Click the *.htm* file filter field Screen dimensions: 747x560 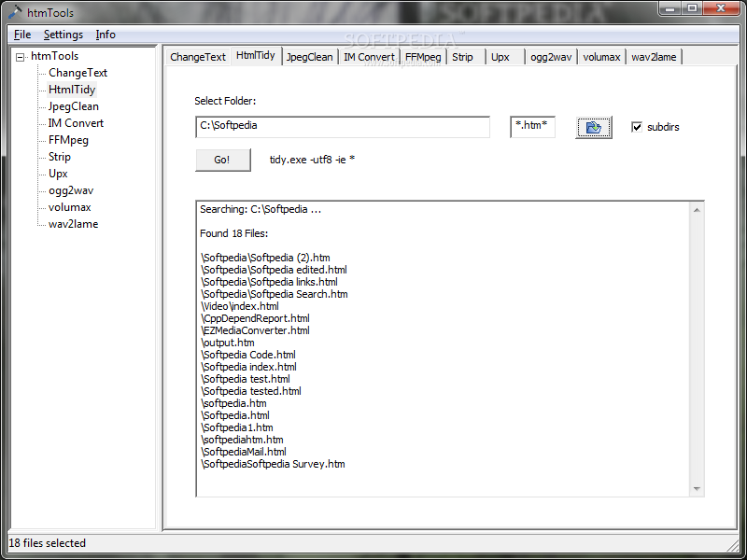click(532, 127)
